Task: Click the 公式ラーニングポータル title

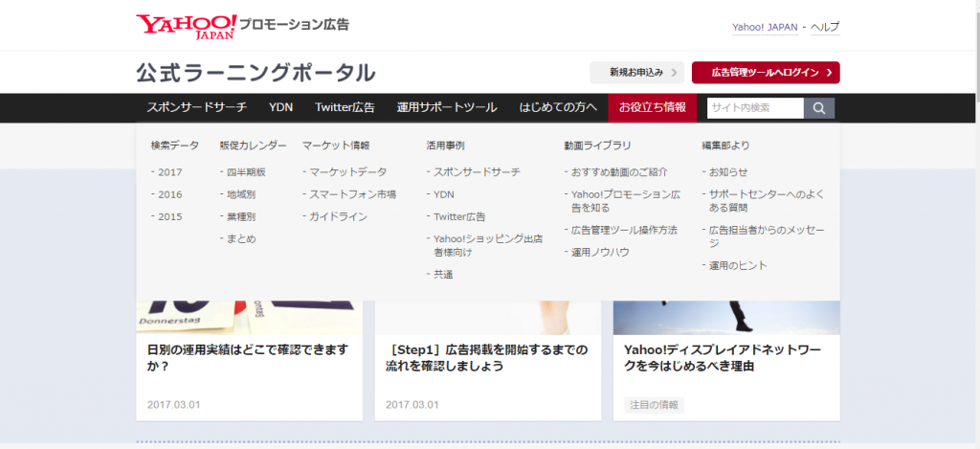Action: point(256,73)
